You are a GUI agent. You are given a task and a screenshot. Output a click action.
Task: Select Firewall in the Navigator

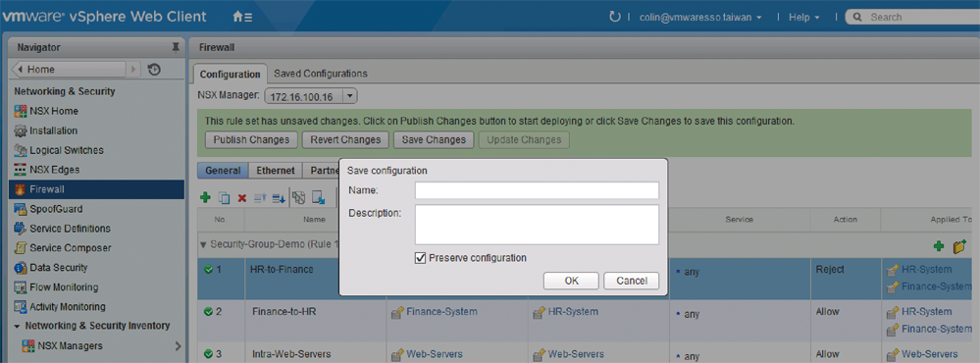pos(97,189)
